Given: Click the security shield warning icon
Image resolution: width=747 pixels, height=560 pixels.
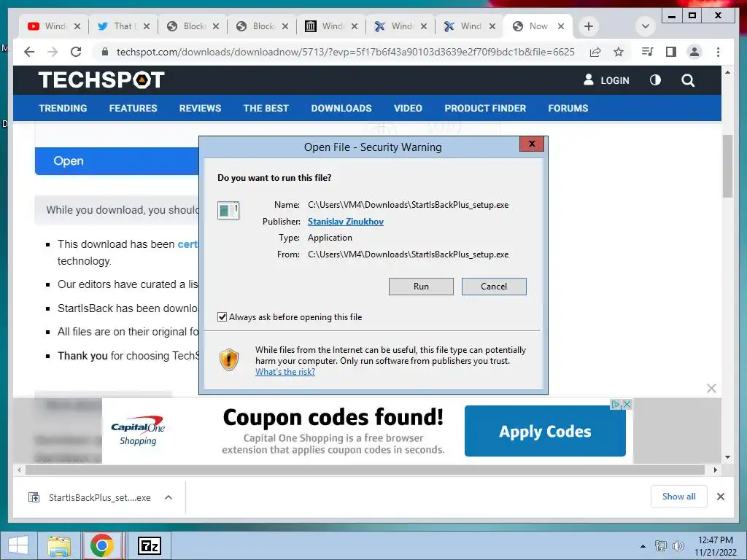Looking at the screenshot, I should pos(229,359).
